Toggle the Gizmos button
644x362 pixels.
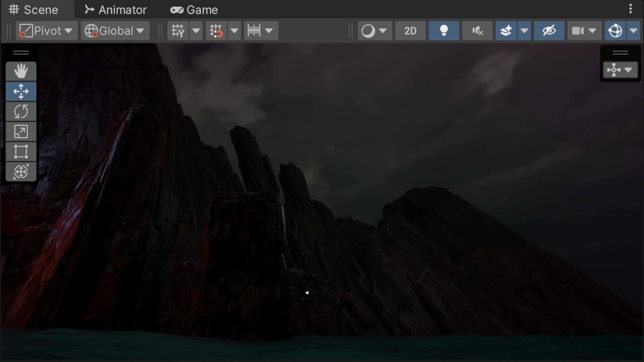(615, 31)
